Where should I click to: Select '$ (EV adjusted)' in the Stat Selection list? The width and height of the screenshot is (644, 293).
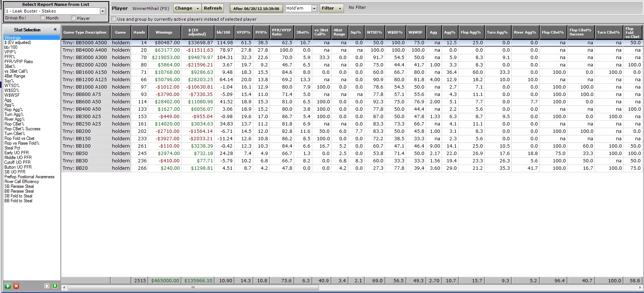pyautogui.click(x=18, y=42)
